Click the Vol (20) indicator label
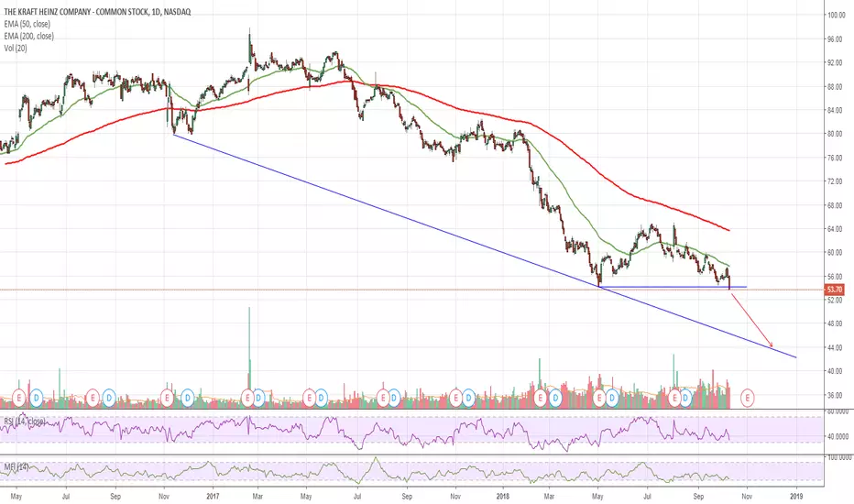 (16, 48)
